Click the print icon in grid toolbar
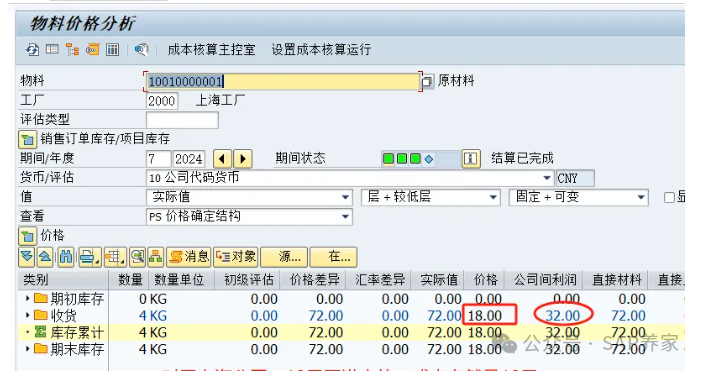The height and width of the screenshot is (371, 701). point(89,257)
